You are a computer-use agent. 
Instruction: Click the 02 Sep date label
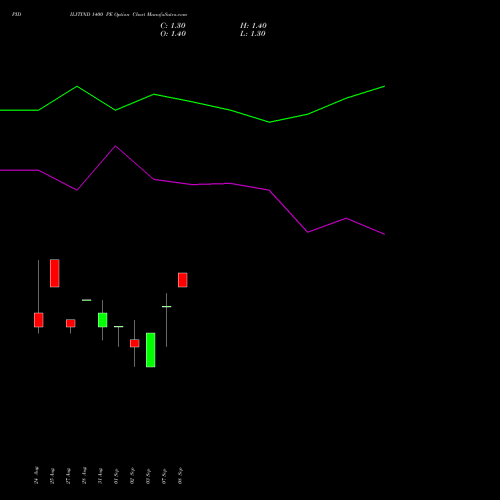pos(132,476)
